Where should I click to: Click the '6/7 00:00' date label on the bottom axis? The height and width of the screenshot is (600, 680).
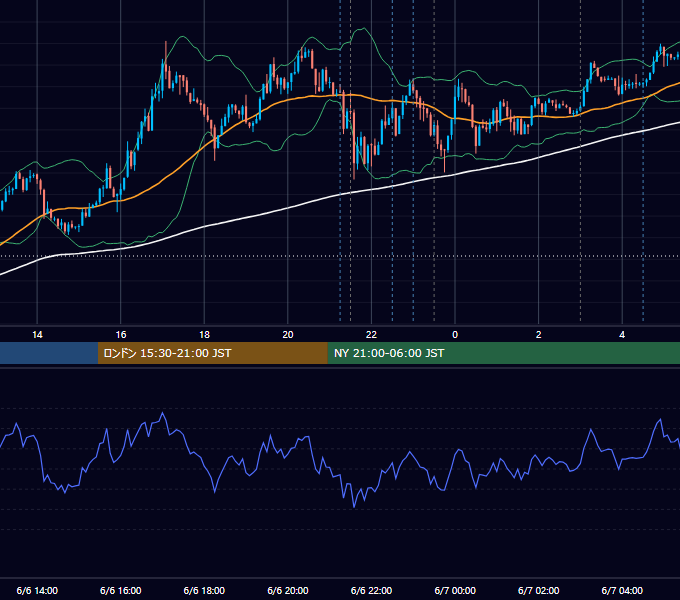(455, 590)
